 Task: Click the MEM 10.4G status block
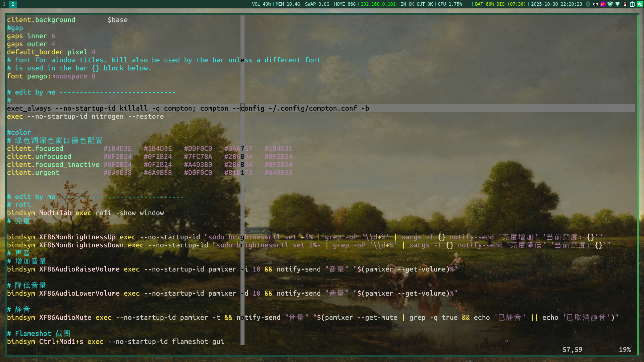point(288,4)
